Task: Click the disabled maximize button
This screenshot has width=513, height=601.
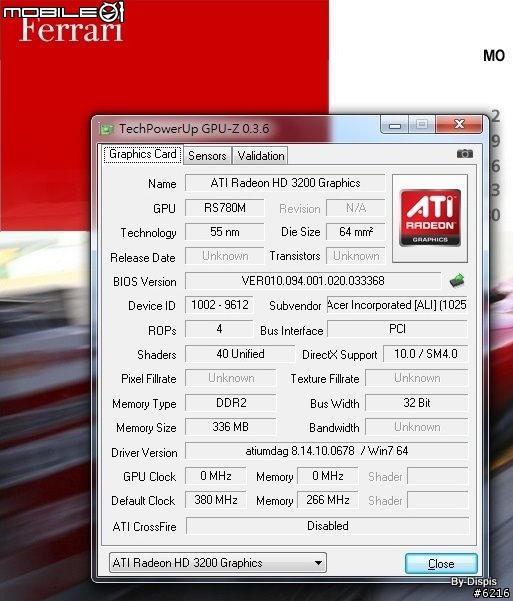Action: tap(422, 124)
